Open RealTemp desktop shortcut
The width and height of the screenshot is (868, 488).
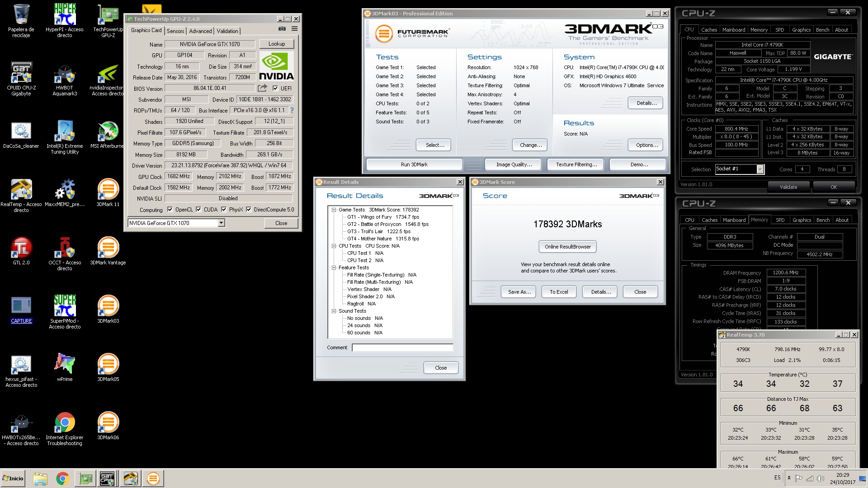[x=21, y=195]
